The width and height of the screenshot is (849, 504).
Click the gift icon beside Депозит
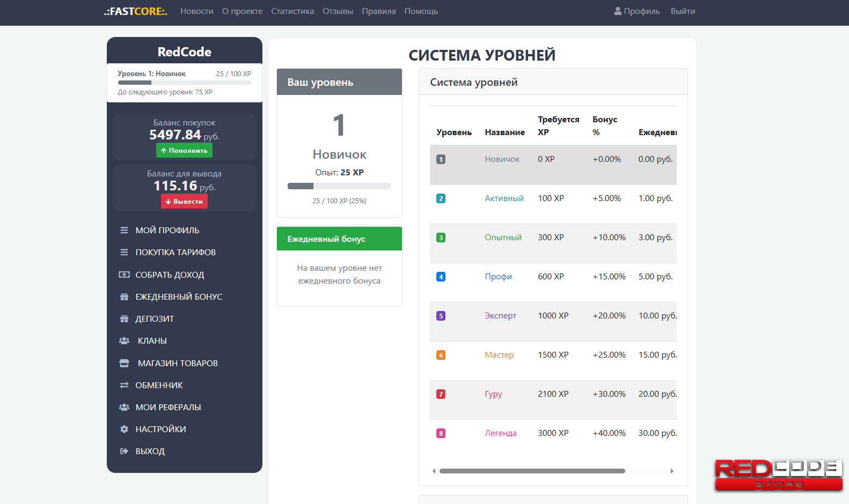[124, 318]
